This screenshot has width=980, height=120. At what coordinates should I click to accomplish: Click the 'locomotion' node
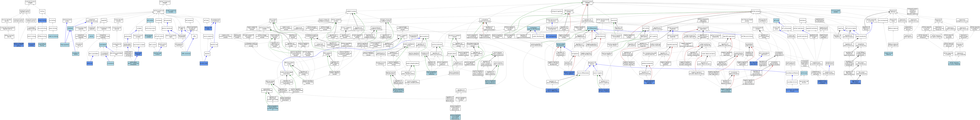614,20
